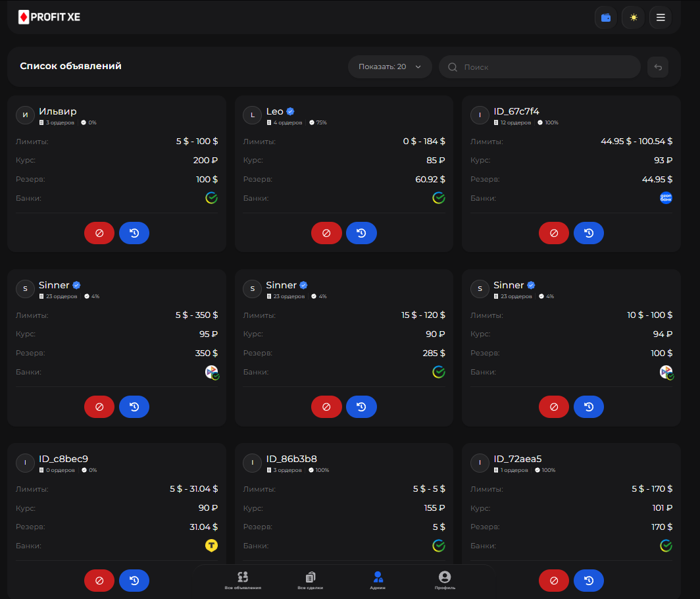Open the wallet icon in header

pyautogui.click(x=605, y=17)
